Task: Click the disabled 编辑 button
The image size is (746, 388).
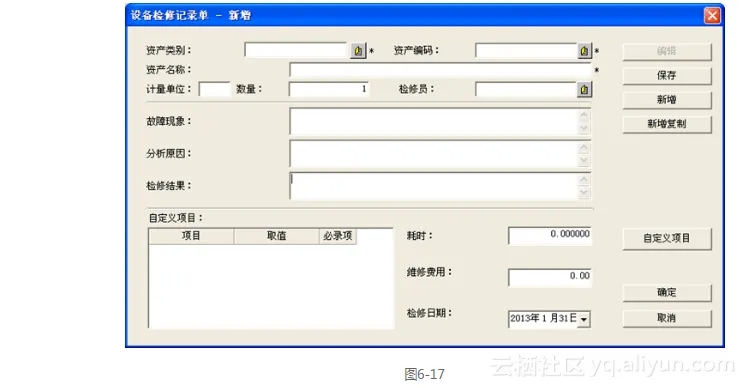Action: pos(667,51)
